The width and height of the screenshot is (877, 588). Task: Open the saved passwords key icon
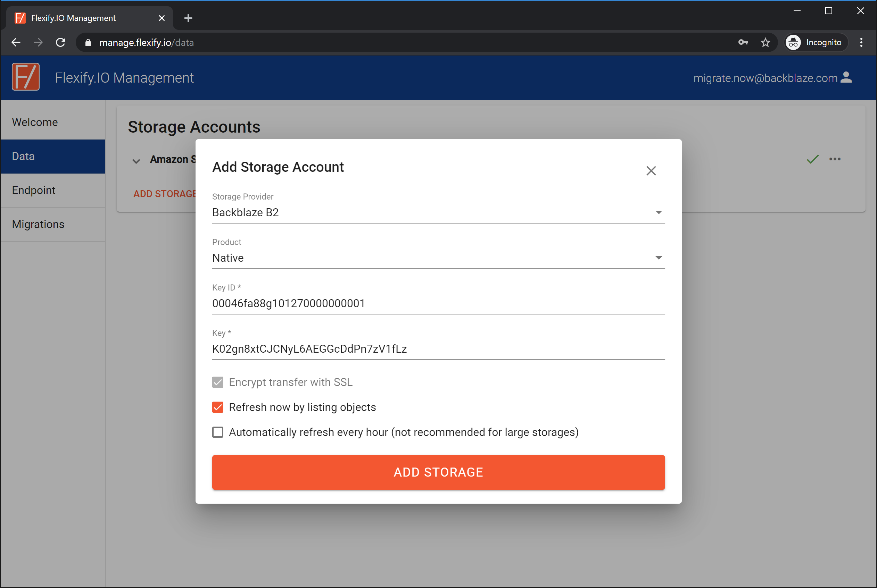[743, 42]
